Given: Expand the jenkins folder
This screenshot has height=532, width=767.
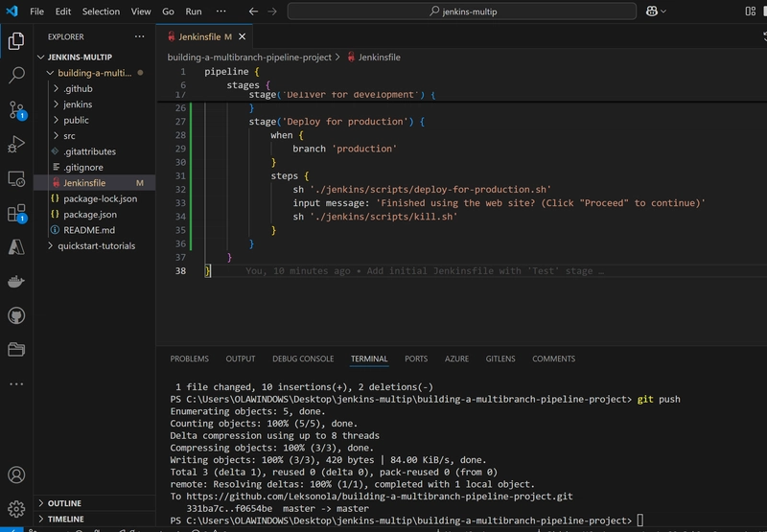Looking at the screenshot, I should tap(78, 104).
